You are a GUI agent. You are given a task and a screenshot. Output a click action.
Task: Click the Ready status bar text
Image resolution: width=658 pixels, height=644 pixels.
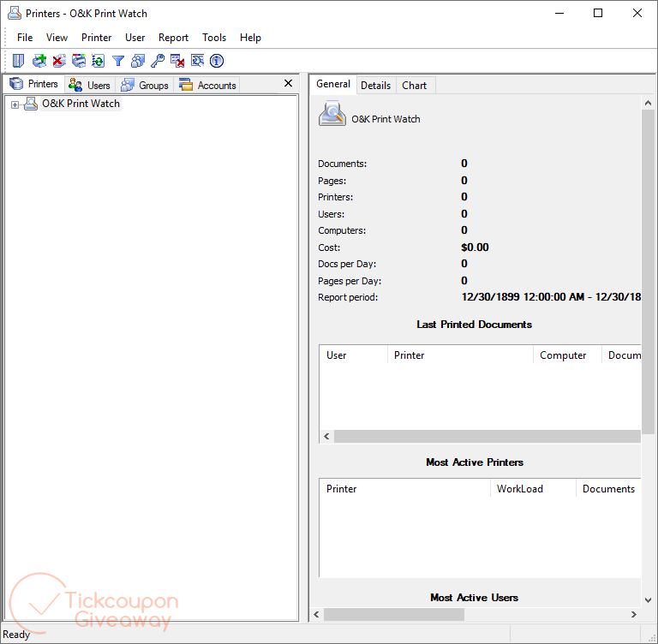pyautogui.click(x=16, y=635)
